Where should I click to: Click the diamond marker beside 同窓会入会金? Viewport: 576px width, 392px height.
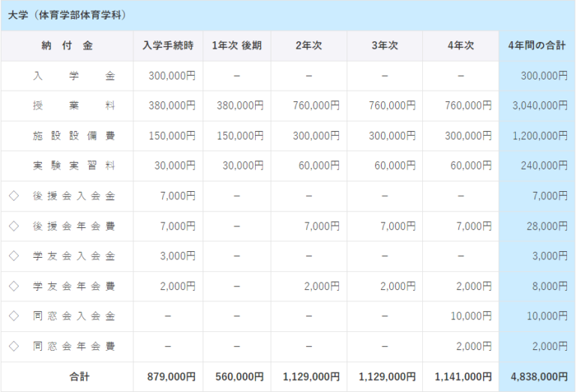click(13, 316)
